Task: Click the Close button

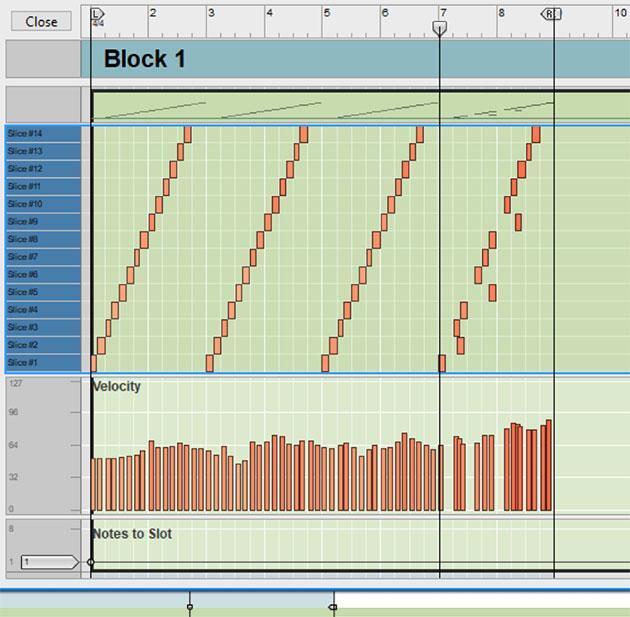Action: pos(41,21)
